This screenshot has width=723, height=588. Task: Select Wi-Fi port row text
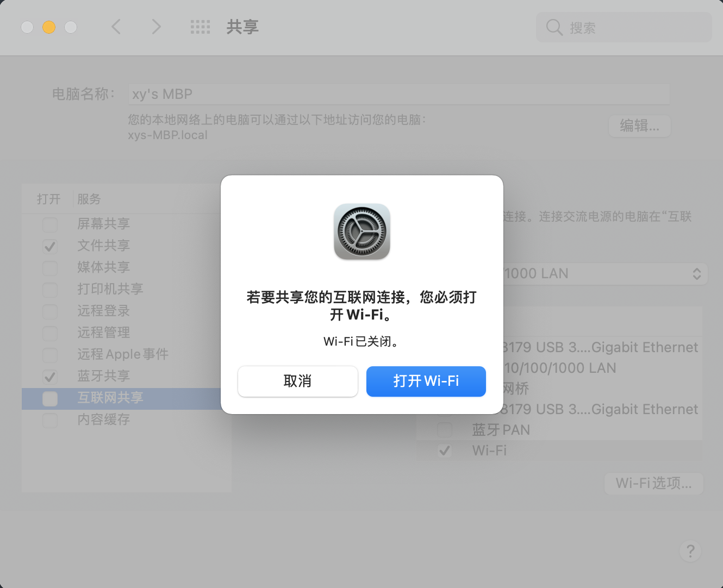pyautogui.click(x=489, y=451)
